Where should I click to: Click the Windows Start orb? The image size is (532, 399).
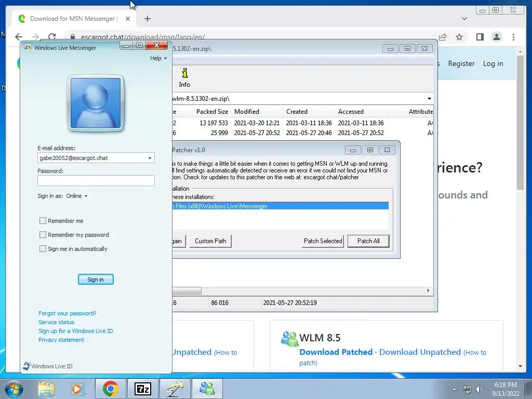14,389
